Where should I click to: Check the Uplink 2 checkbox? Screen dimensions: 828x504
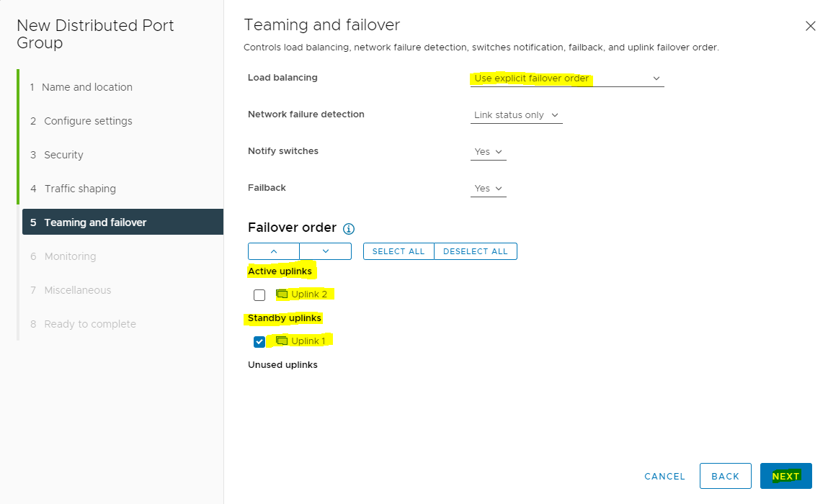259,295
